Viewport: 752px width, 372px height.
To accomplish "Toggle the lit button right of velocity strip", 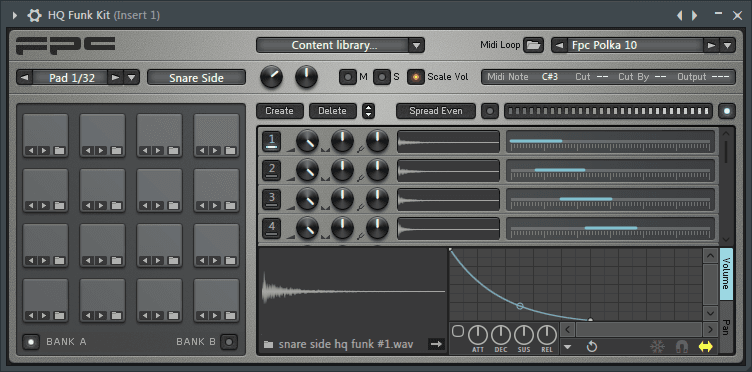I will (x=727, y=111).
